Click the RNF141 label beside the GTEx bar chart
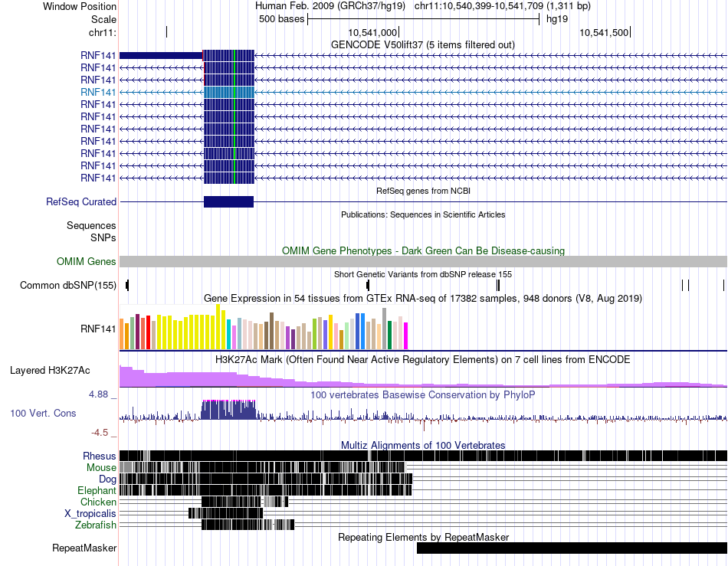This screenshot has width=728, height=566. [x=98, y=329]
